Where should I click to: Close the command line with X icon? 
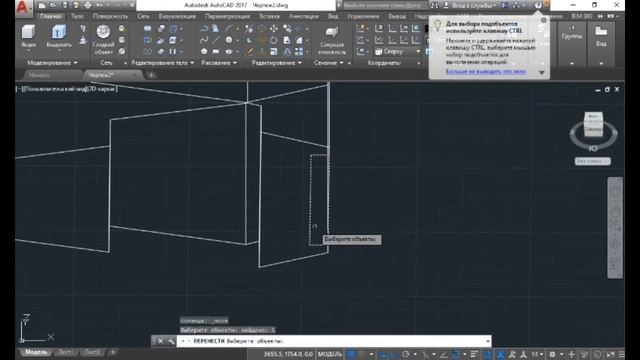point(160,341)
